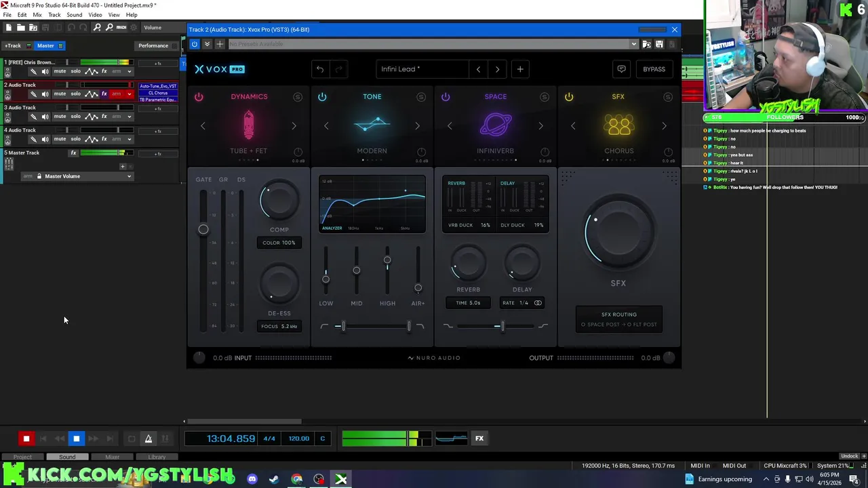Open the File menu
Screen dimensions: 868x488
tap(7, 15)
